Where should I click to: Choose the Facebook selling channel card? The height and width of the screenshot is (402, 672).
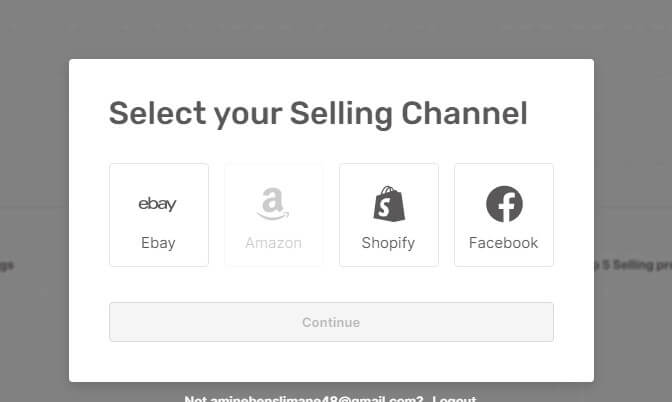click(504, 215)
